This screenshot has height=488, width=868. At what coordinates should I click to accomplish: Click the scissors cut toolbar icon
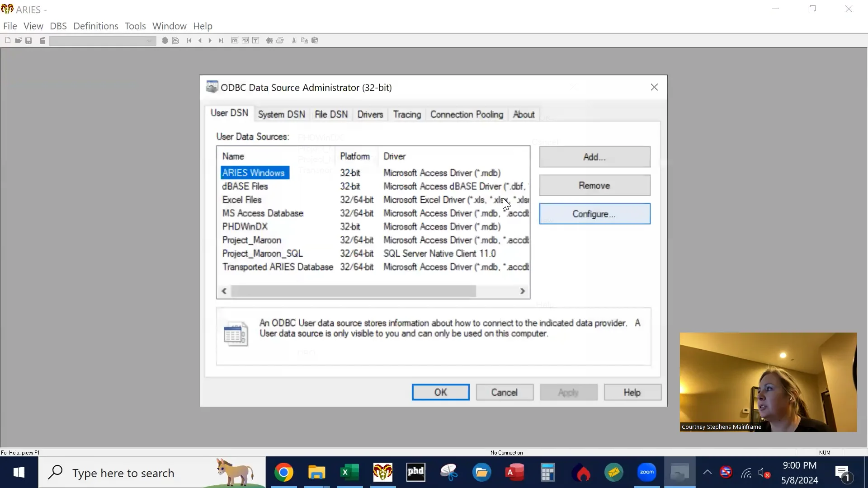[x=294, y=41]
